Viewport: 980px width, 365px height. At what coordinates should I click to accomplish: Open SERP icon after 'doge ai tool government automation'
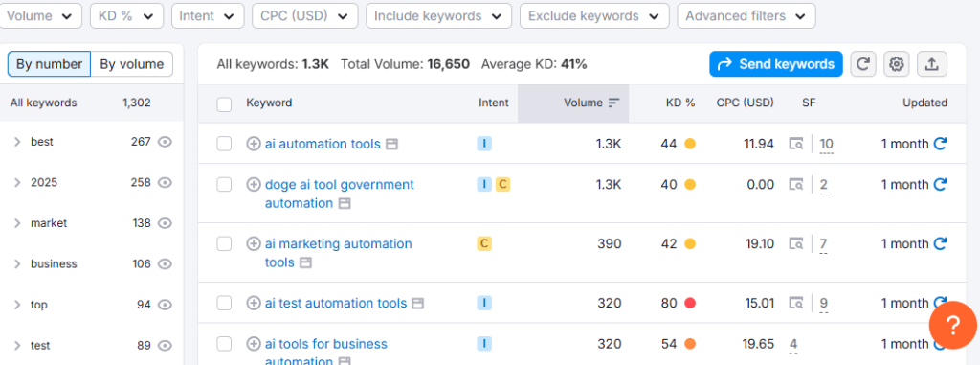click(x=345, y=203)
